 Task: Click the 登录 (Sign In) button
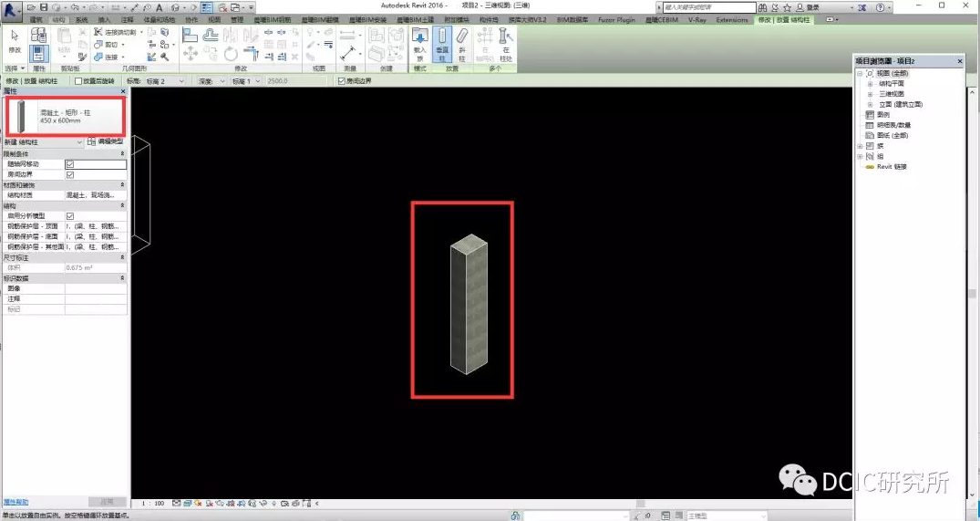pyautogui.click(x=808, y=7)
